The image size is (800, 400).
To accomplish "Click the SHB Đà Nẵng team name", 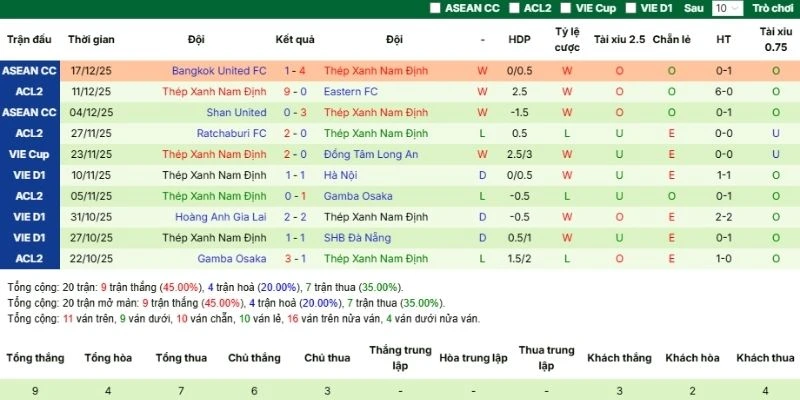I will [360, 238].
